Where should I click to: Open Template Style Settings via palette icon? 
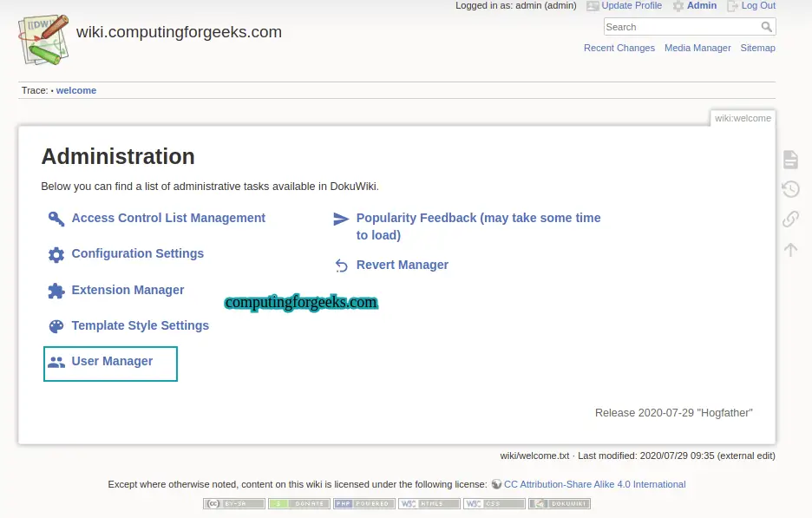pos(56,326)
